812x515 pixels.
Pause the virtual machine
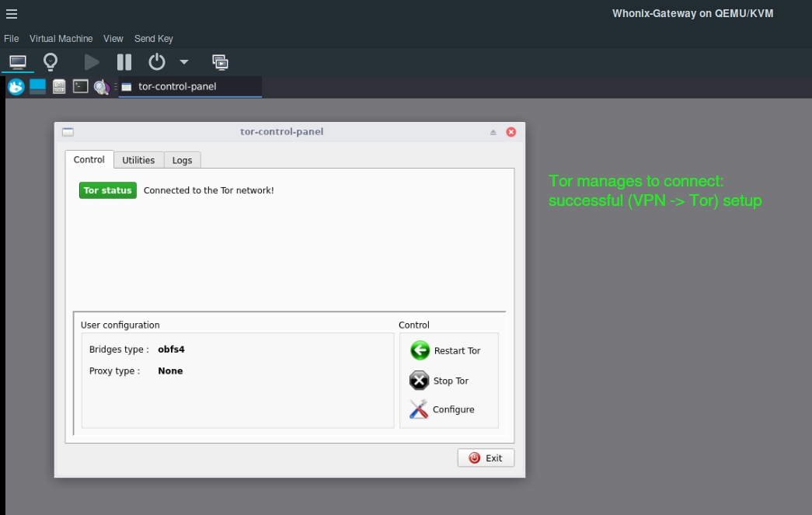124,63
